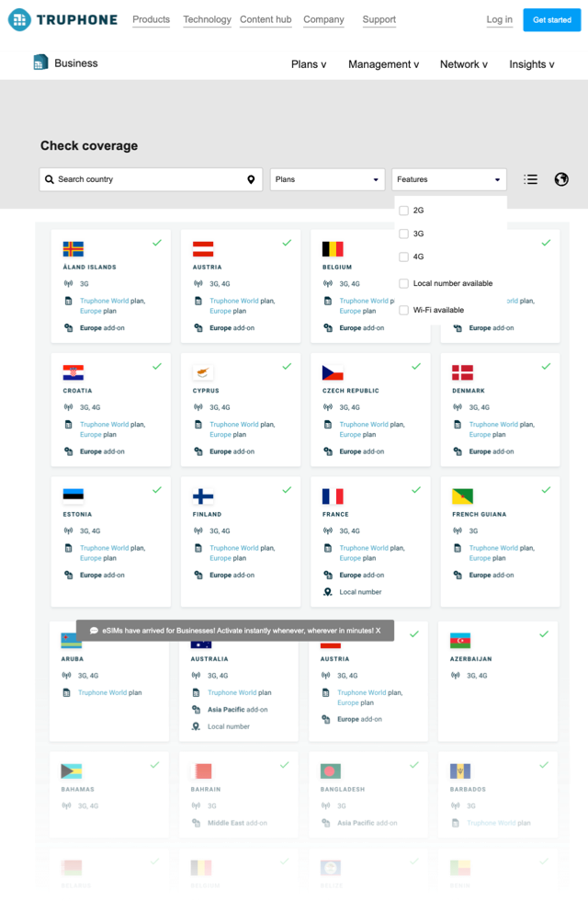This screenshot has height=901, width=588.
Task: Open the Content hub menu item
Action: [266, 19]
